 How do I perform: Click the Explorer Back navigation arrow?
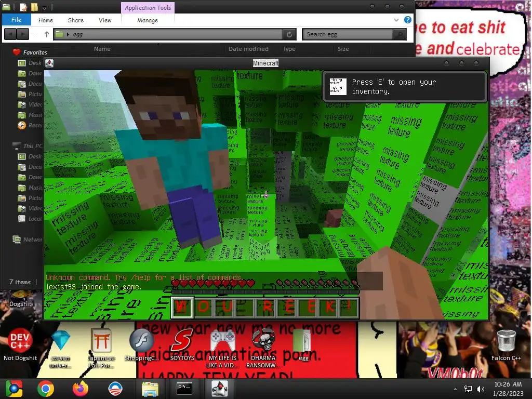[x=10, y=34]
